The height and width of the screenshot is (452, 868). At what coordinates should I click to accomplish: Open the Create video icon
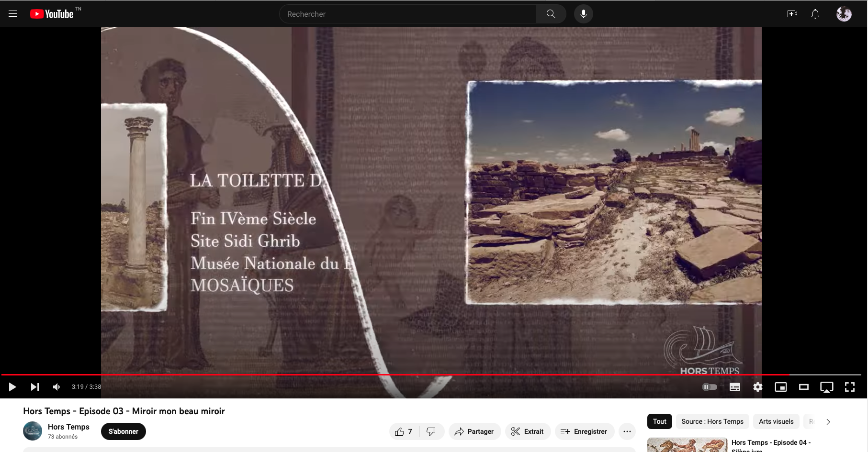pos(792,14)
